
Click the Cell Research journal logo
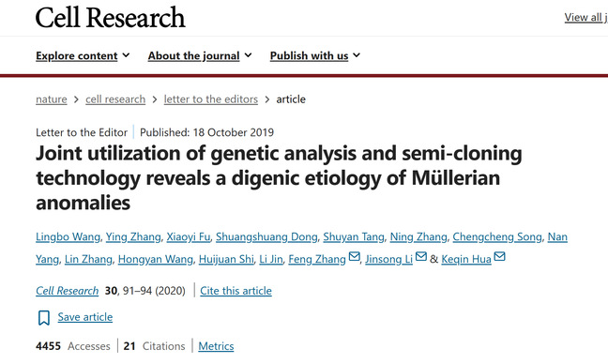111,18
